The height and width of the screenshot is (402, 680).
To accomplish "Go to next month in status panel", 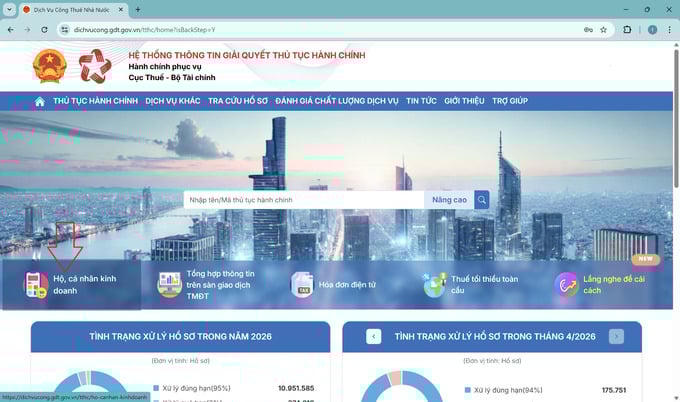I will 616,337.
